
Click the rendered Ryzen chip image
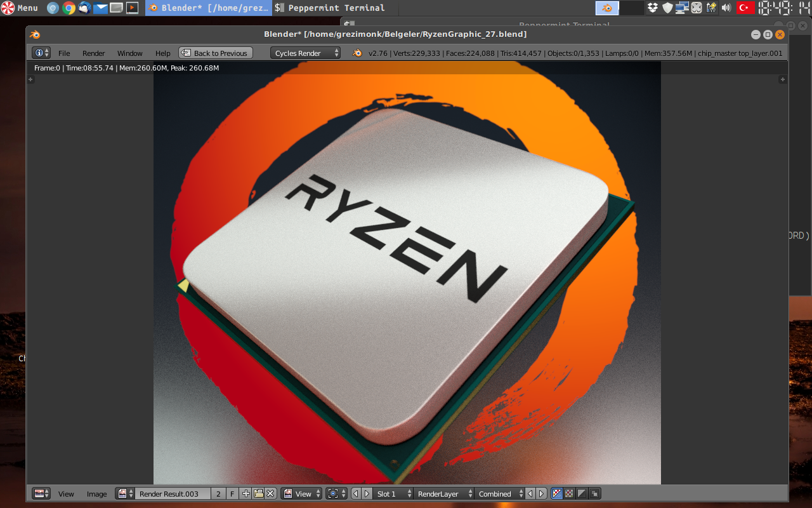click(x=407, y=273)
